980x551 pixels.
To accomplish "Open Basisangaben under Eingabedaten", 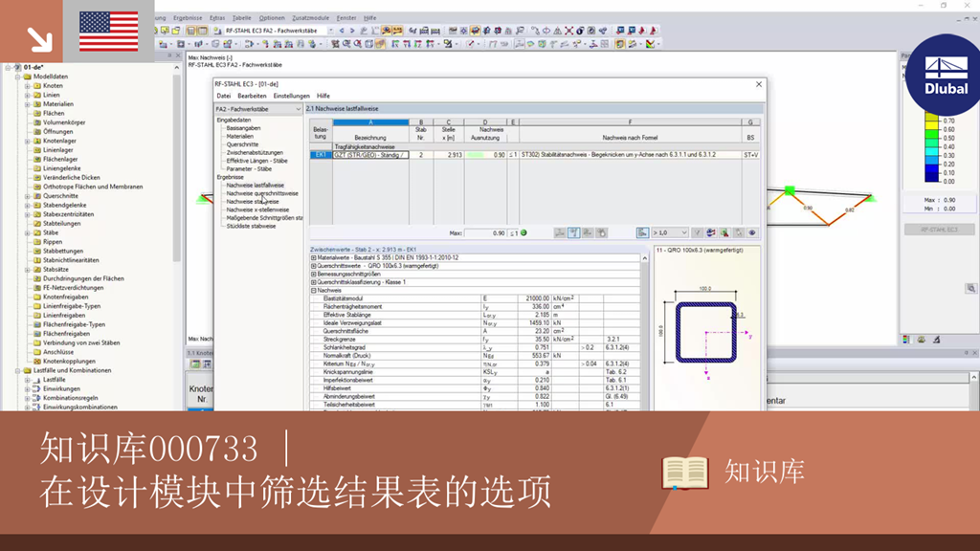I will coord(243,128).
